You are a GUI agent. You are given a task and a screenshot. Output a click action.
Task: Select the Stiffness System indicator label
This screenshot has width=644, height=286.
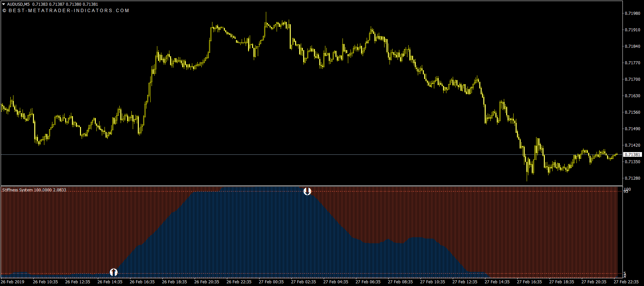(x=34, y=190)
